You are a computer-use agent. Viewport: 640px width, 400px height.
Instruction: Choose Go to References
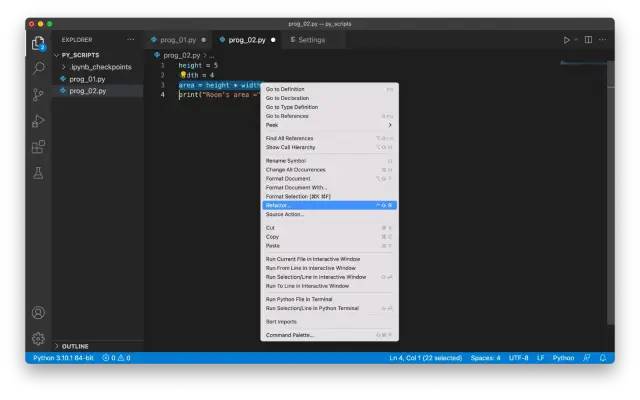(329, 116)
